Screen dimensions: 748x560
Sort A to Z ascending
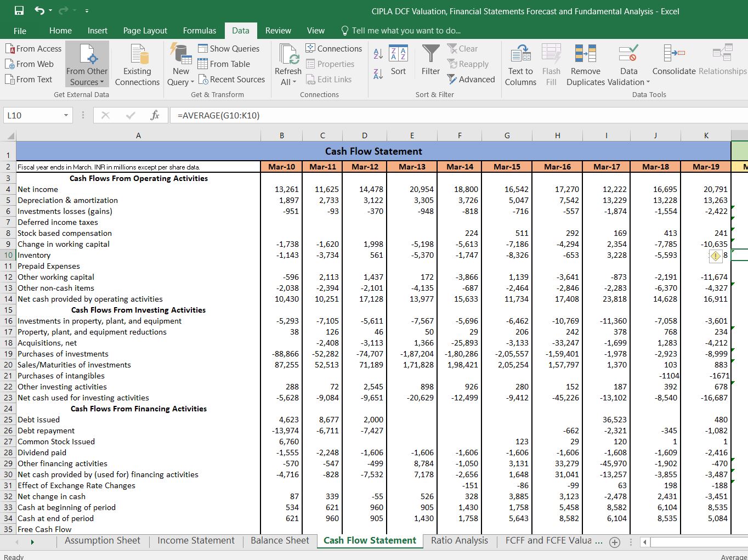[378, 54]
